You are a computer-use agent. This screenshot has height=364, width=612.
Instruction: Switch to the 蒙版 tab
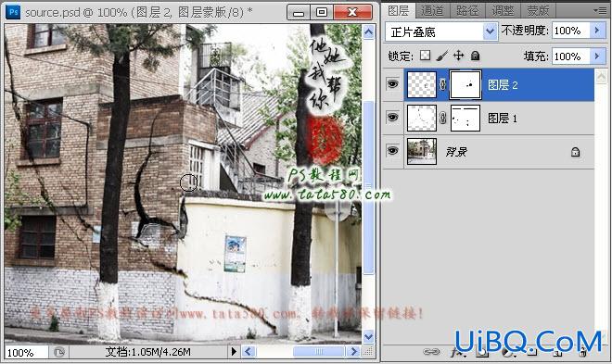[x=538, y=11]
